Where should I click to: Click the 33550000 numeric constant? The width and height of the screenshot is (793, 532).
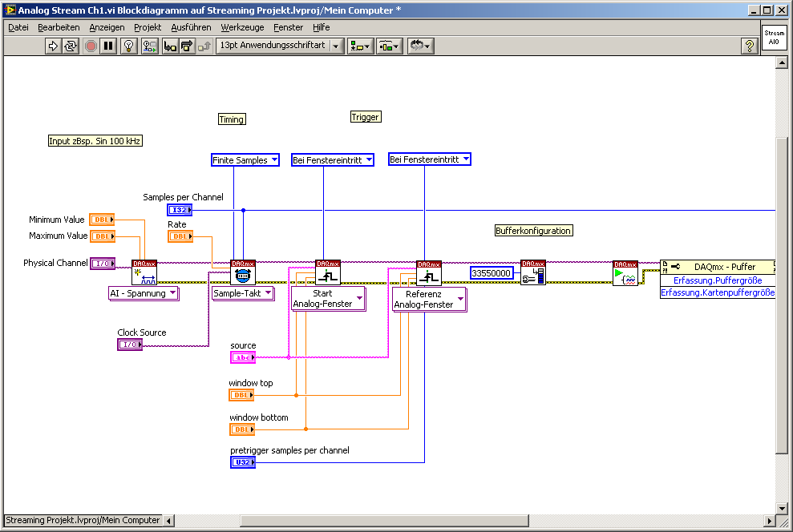click(491, 273)
